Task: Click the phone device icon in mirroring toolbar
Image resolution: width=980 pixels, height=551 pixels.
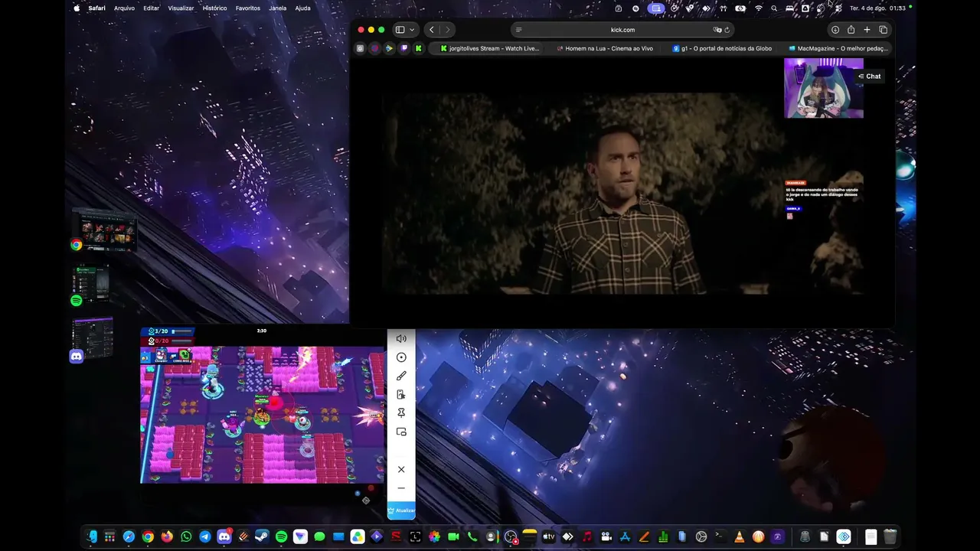Action: click(x=401, y=394)
